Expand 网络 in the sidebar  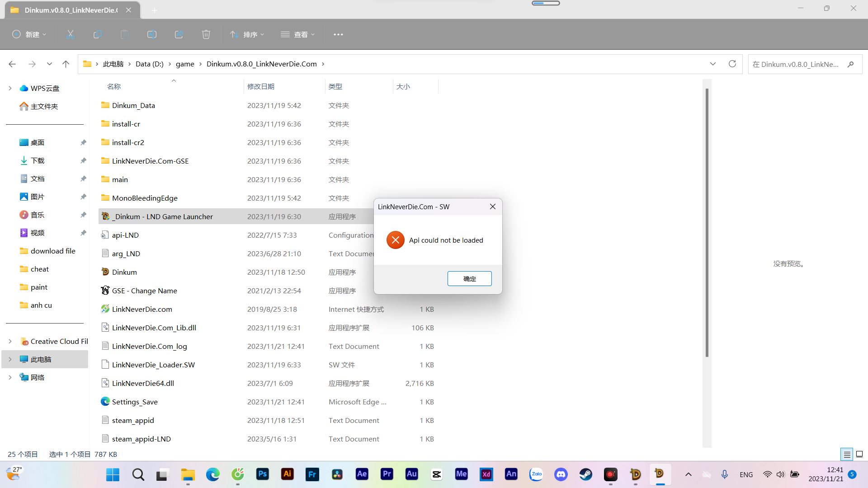coord(10,377)
